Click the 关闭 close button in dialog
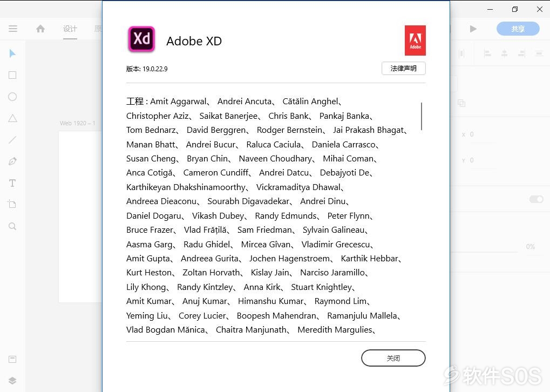Image resolution: width=550 pixels, height=392 pixels. pos(393,358)
